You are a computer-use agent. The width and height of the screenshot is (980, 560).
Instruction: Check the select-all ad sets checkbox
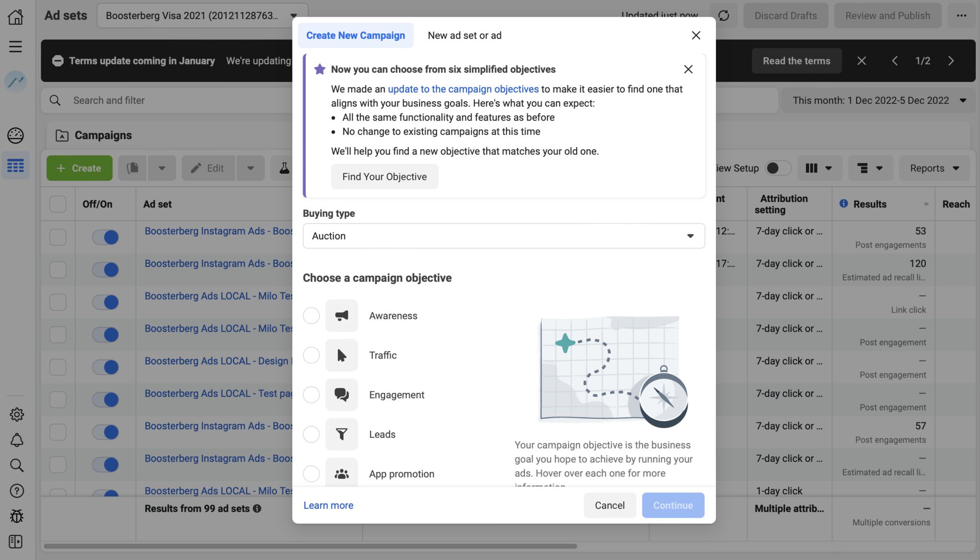58,204
